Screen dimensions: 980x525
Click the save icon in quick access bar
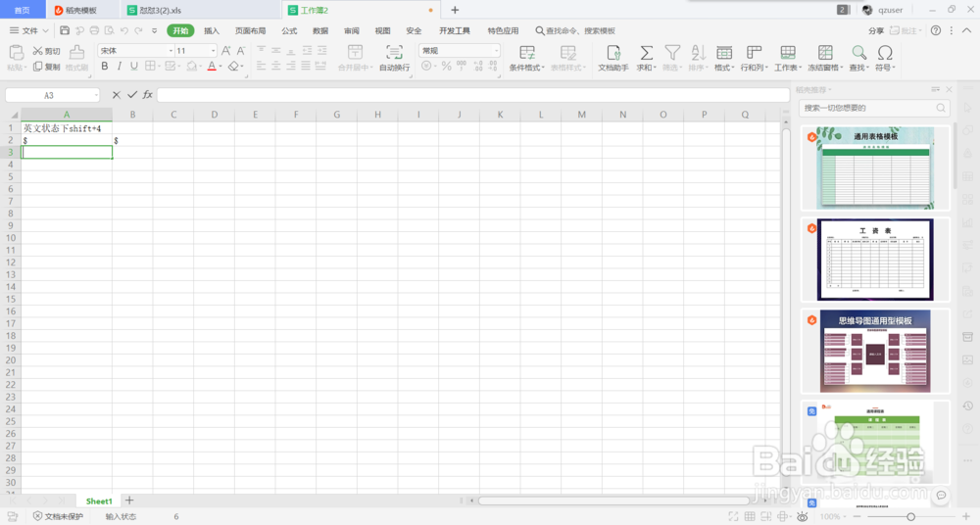point(65,30)
